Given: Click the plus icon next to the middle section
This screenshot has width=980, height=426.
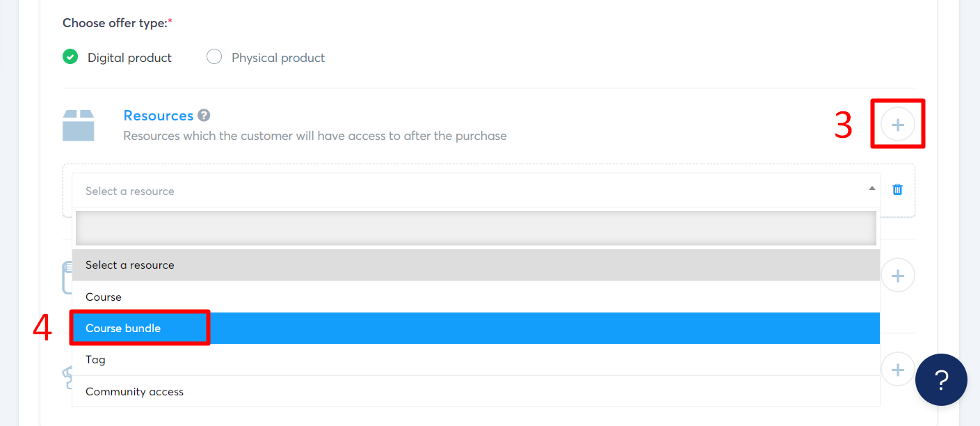Looking at the screenshot, I should (897, 275).
